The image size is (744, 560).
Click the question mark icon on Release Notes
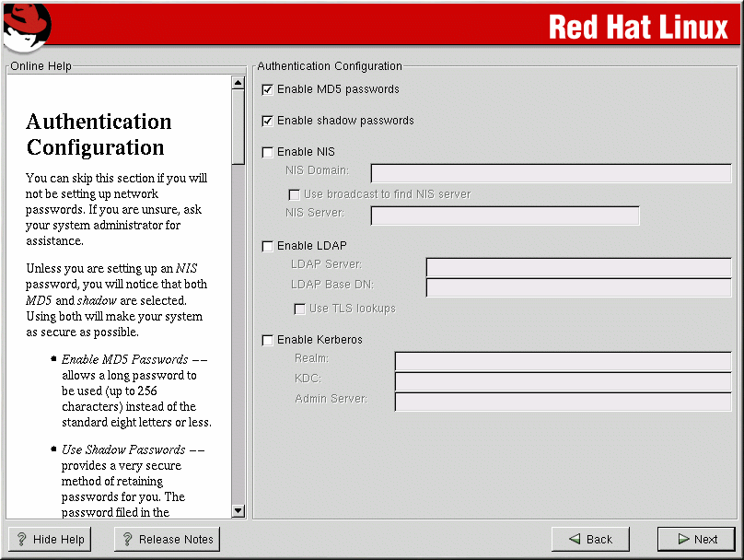[128, 540]
